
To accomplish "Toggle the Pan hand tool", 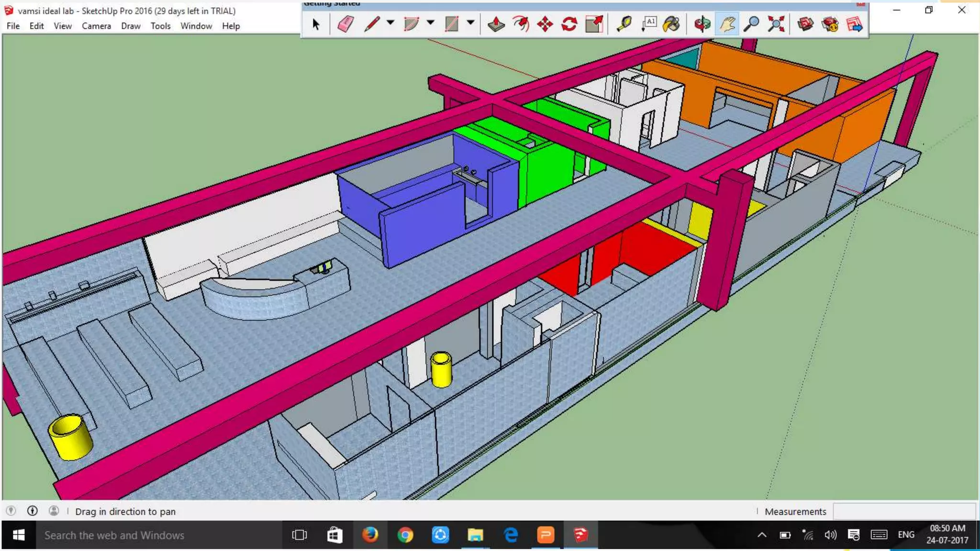I will coord(727,23).
